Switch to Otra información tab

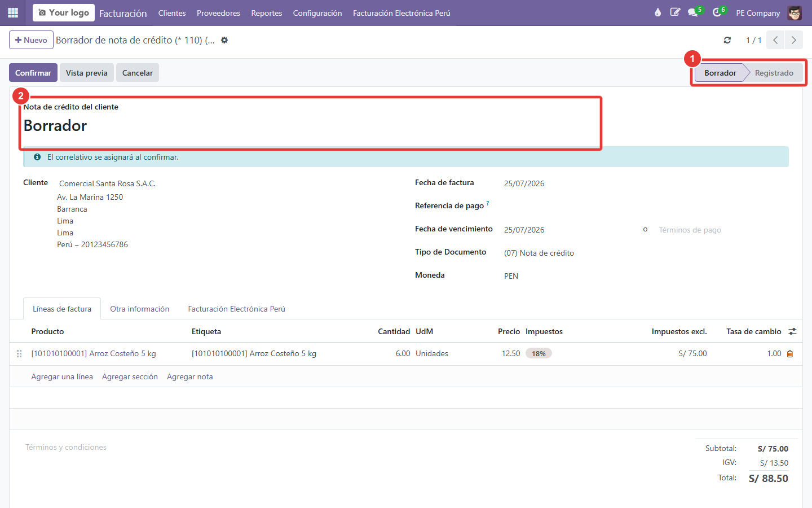(140, 309)
